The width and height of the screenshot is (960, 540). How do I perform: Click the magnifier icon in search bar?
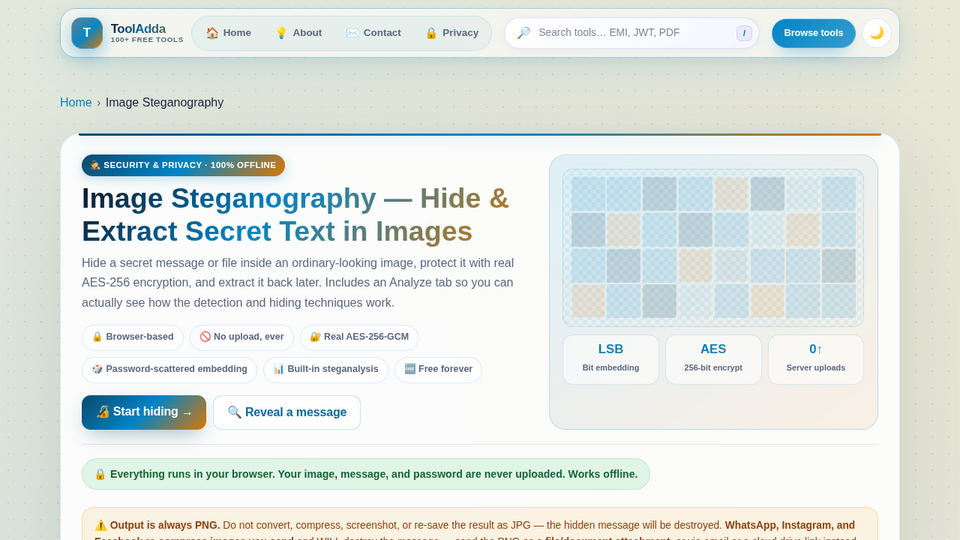pyautogui.click(x=523, y=33)
